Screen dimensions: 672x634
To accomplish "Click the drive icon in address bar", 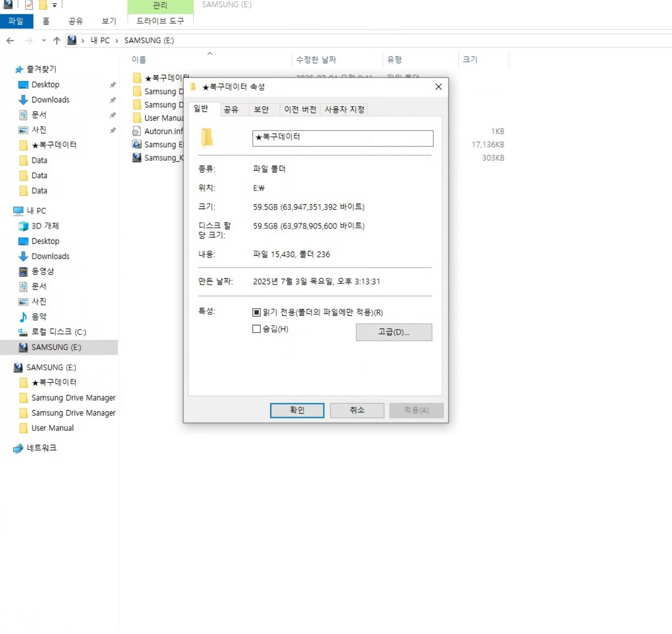I will (x=72, y=40).
